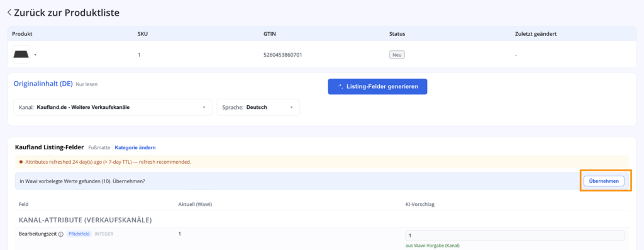Select the GTIN value 5260453860701

(282, 55)
